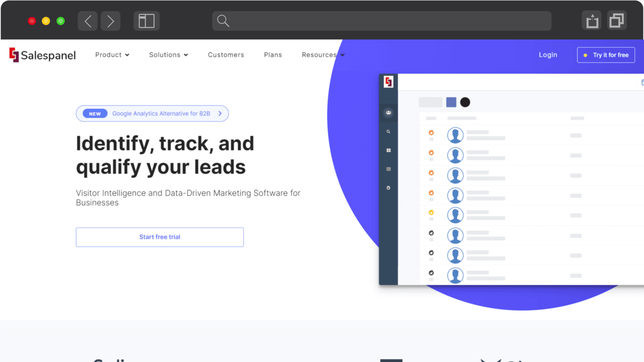The height and width of the screenshot is (362, 644).
Task: Select the Plans menu item
Action: tap(273, 55)
